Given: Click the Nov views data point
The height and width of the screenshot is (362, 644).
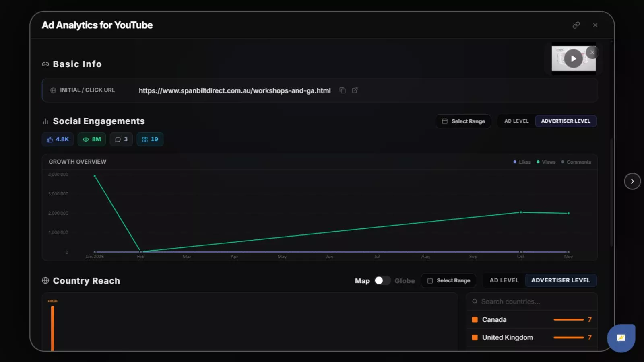Looking at the screenshot, I should (568, 213).
